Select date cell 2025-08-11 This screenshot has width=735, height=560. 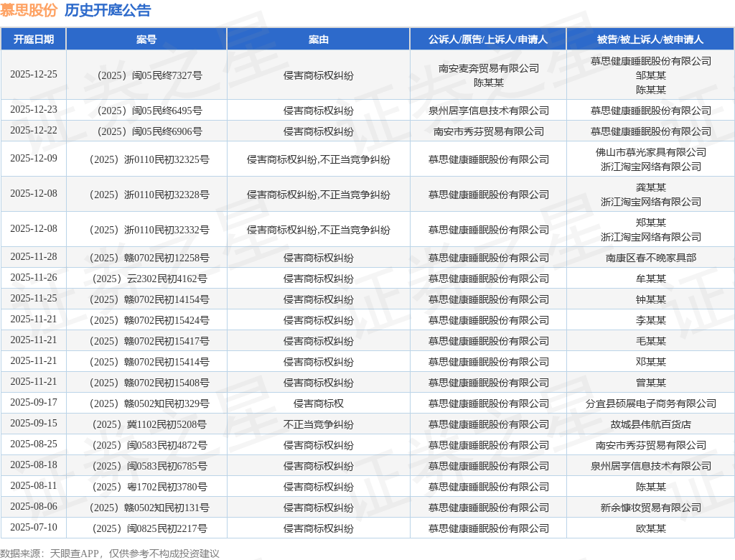(34, 485)
